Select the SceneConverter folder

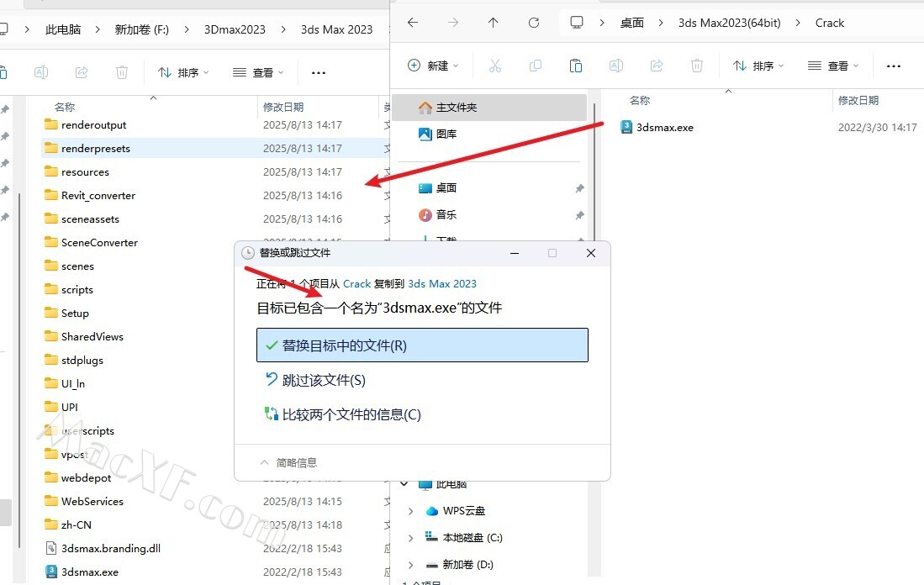pyautogui.click(x=92, y=242)
